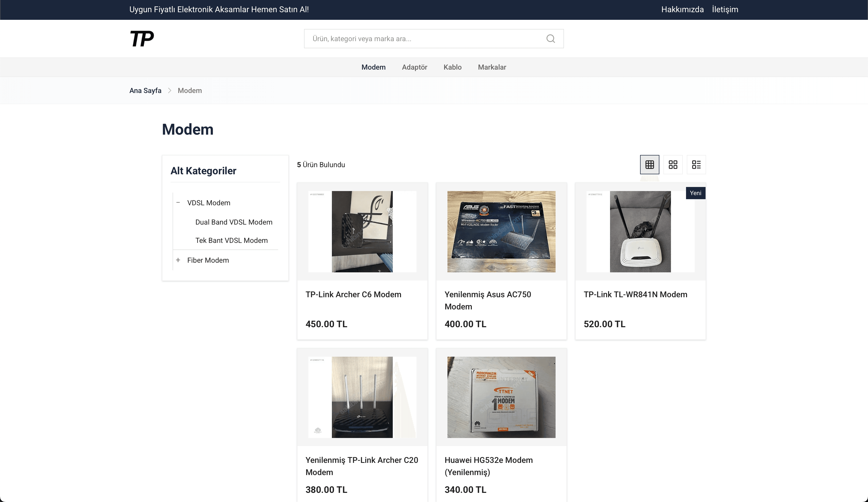The width and height of the screenshot is (868, 502).
Task: Click the 380.00 TL price
Action: [x=326, y=489]
